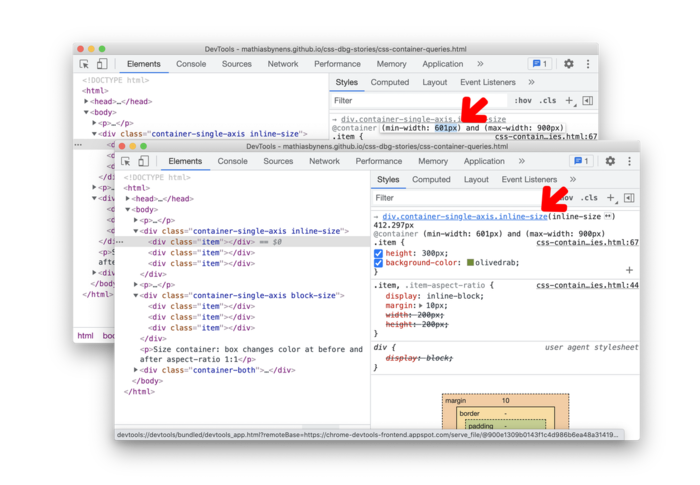Click the issues counter badge in front window
Screen dimensions: 700x485
(580, 161)
